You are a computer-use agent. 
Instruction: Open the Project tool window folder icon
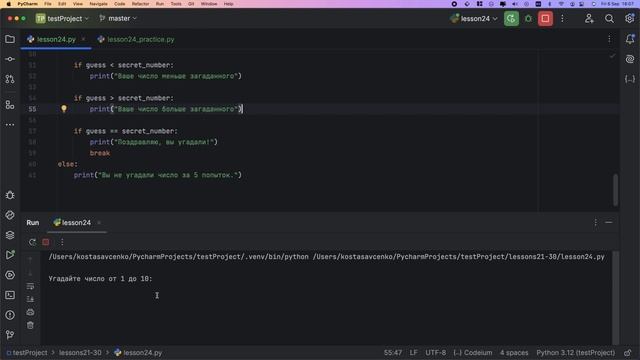pyautogui.click(x=10, y=39)
